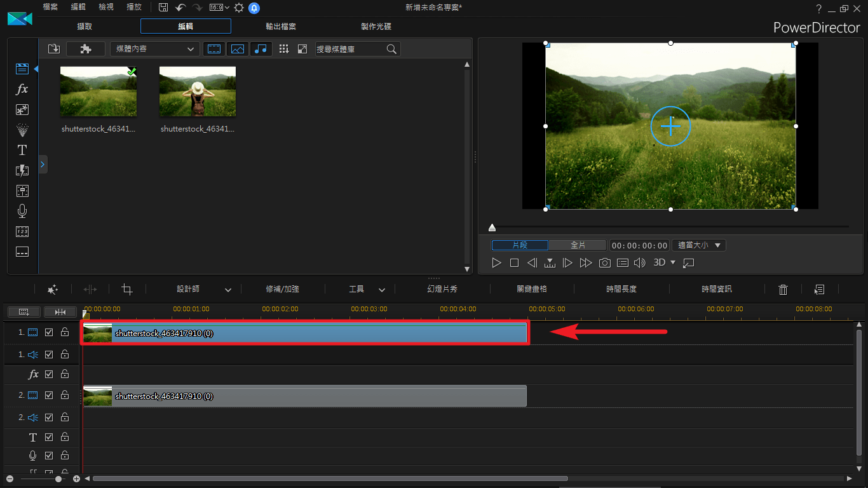Screen dimensions: 868x488
Task: Open the 編輯 menu in menu bar
Action: (x=78, y=7)
